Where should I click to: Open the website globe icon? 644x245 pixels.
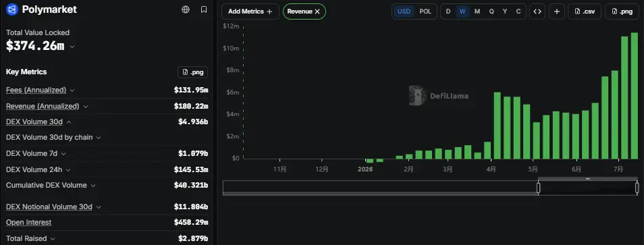[x=186, y=9]
